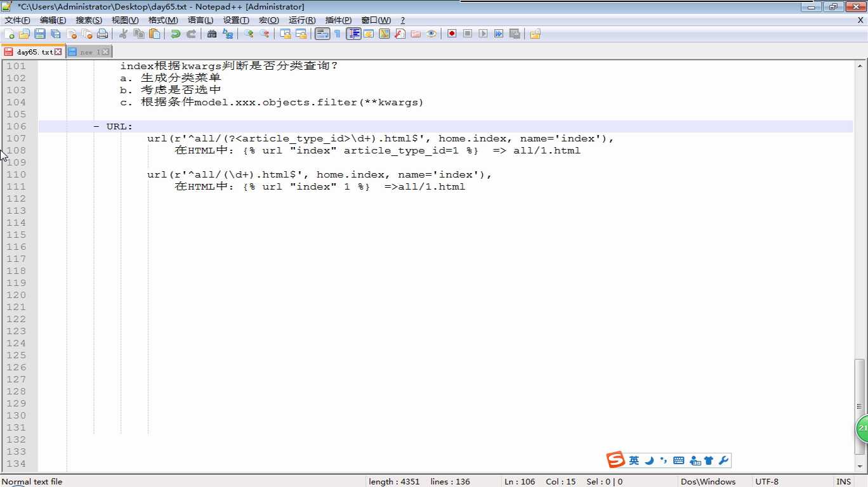Click the Function List toolbar icon
Screen dimensions: 868x487
400,34
